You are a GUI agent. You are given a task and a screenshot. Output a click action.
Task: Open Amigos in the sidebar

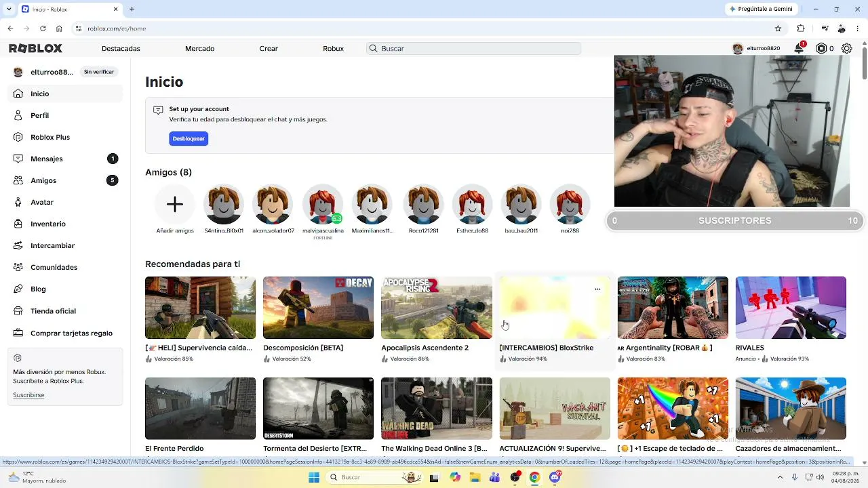(66, 180)
